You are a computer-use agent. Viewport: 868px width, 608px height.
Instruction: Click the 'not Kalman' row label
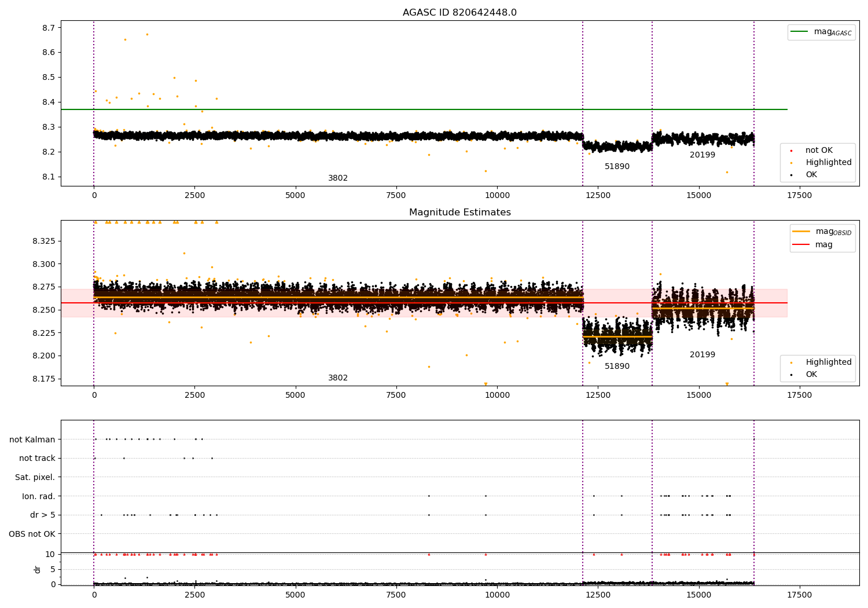point(32,439)
